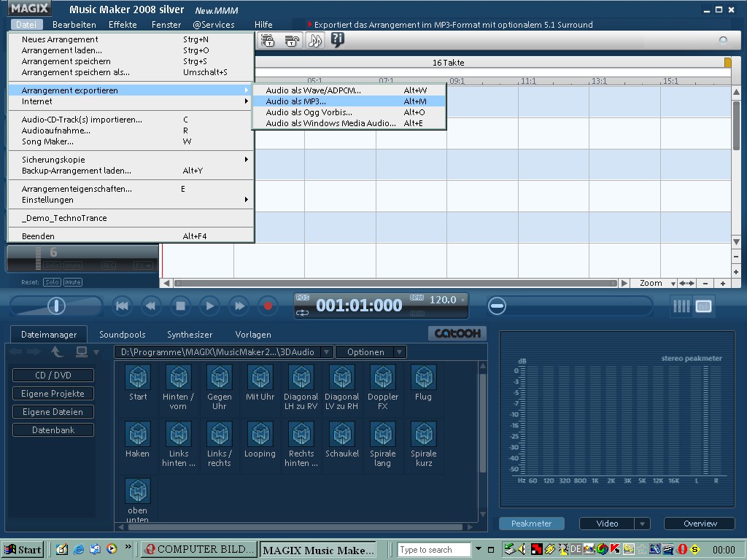Click the second disc export toolbar icon
This screenshot has height=560, width=747.
[292, 41]
